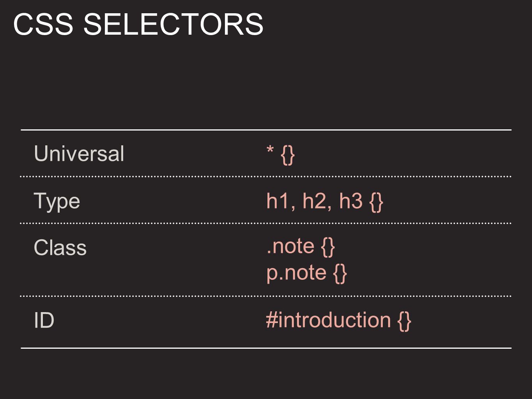Click curly braces after the asterisk

(x=288, y=155)
